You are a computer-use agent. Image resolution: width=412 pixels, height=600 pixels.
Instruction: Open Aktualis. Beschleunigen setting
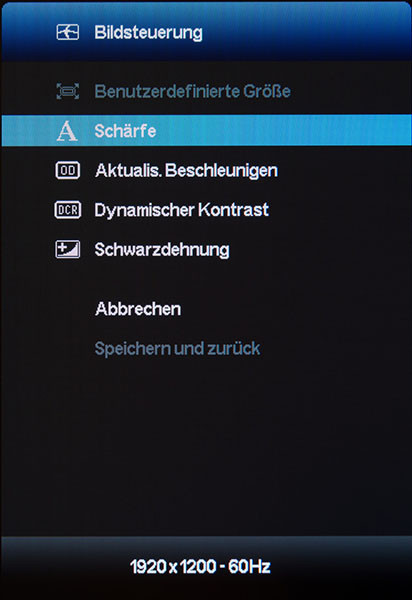[x=186, y=171]
